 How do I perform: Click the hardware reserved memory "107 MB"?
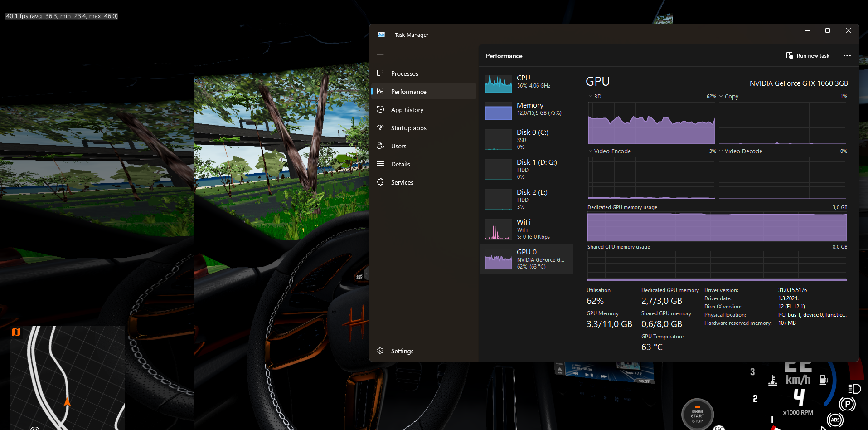click(x=787, y=323)
